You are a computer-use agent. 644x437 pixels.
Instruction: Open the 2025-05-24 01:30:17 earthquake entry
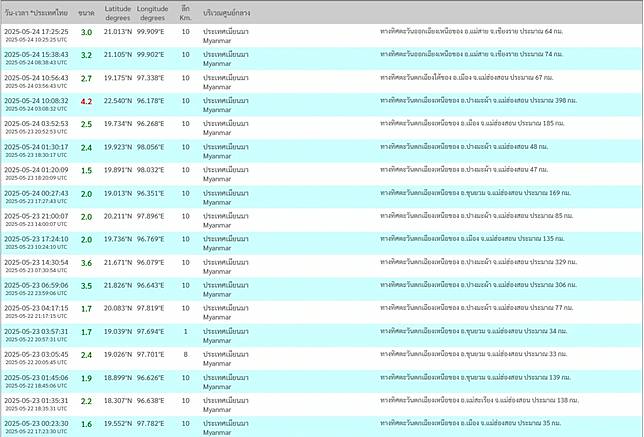tap(36, 146)
